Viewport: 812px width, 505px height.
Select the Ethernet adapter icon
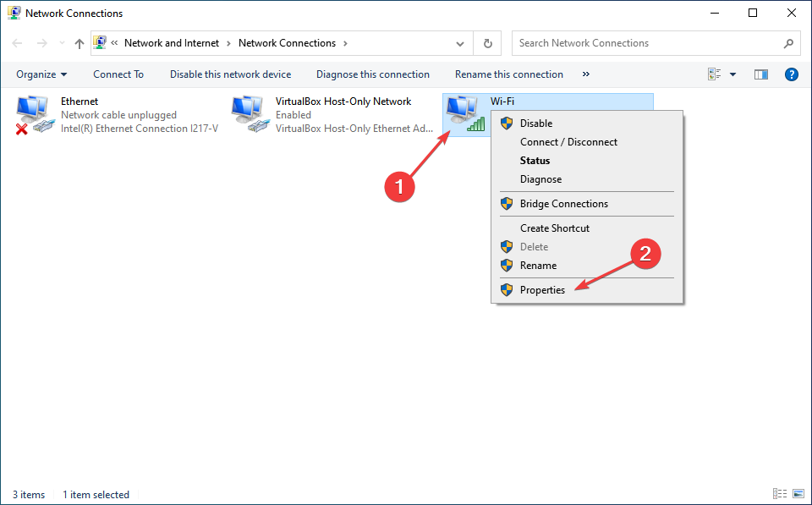point(36,115)
